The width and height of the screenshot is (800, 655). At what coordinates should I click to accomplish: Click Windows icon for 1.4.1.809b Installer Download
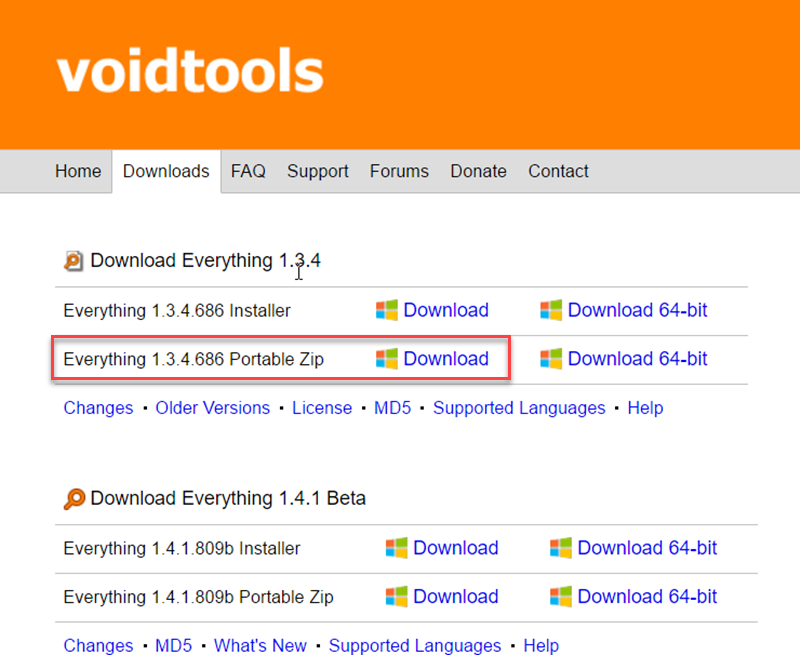click(397, 548)
